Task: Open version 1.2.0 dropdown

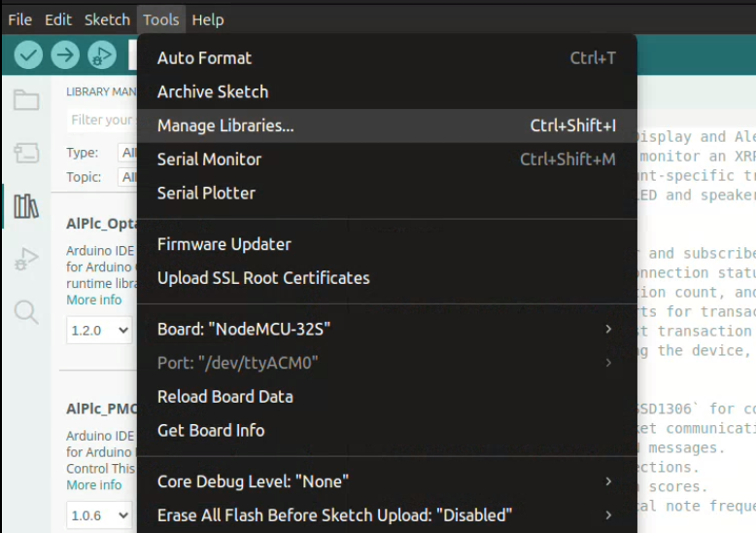Action: point(99,331)
